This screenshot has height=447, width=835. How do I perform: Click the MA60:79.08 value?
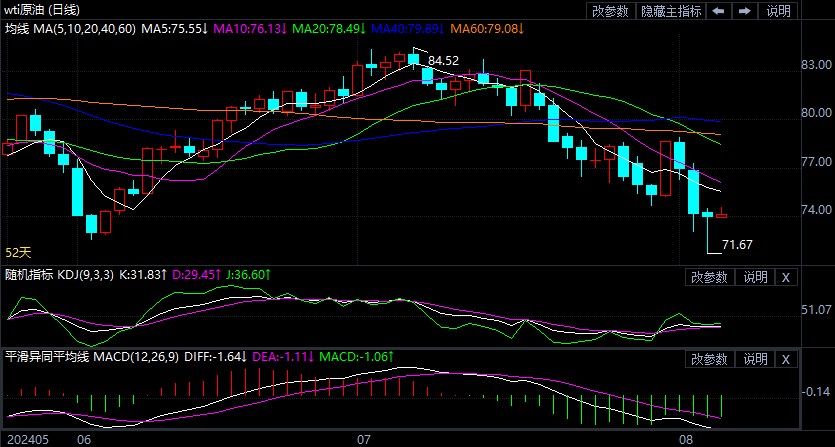(x=487, y=29)
